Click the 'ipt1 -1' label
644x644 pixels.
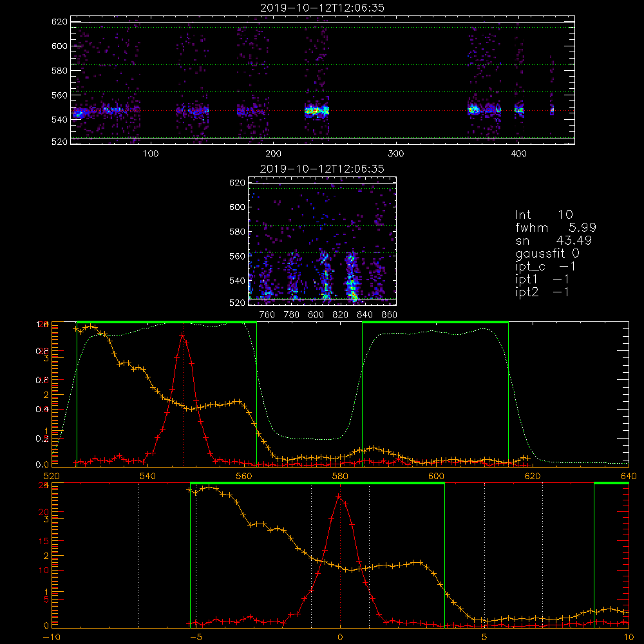point(542,279)
